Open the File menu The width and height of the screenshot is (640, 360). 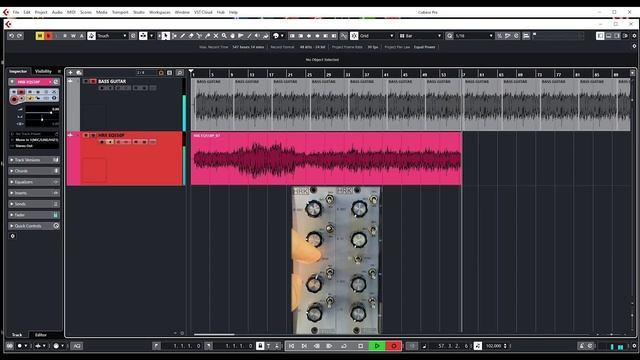tap(16, 12)
